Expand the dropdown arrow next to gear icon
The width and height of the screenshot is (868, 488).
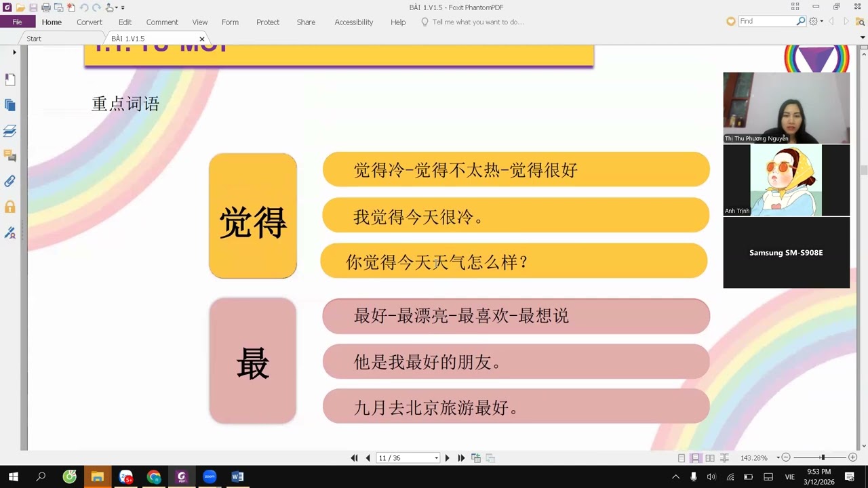[822, 22]
